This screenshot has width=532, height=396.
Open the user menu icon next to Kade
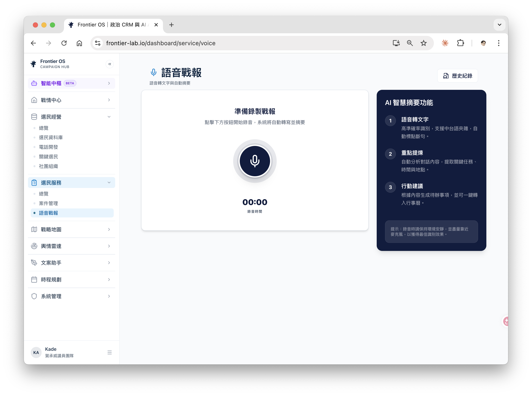[x=109, y=352]
